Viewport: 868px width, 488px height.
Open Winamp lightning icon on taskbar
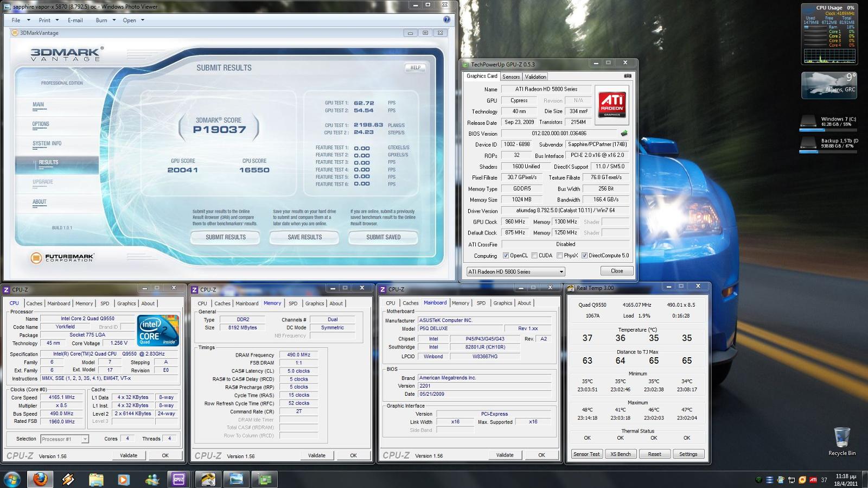68,479
